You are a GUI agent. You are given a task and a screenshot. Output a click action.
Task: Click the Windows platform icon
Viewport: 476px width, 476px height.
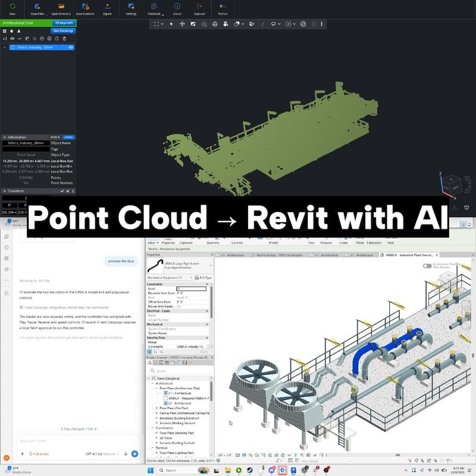click(x=5, y=31)
